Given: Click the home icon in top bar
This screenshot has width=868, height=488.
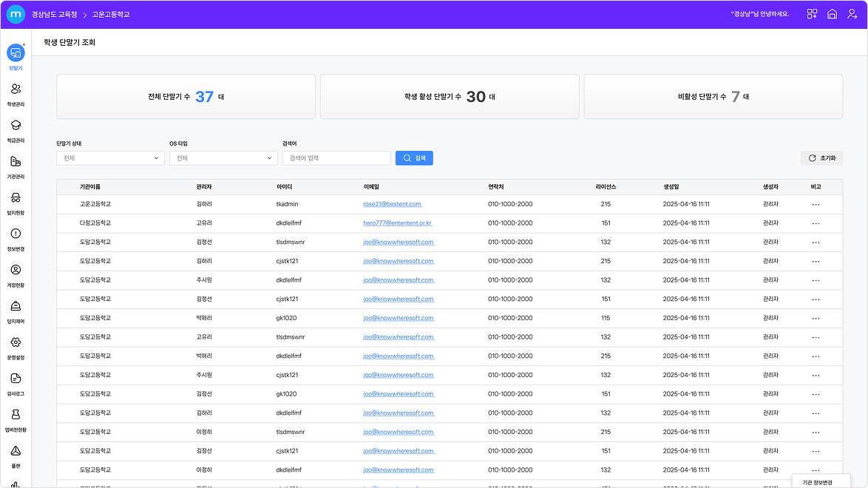Looking at the screenshot, I should [832, 14].
